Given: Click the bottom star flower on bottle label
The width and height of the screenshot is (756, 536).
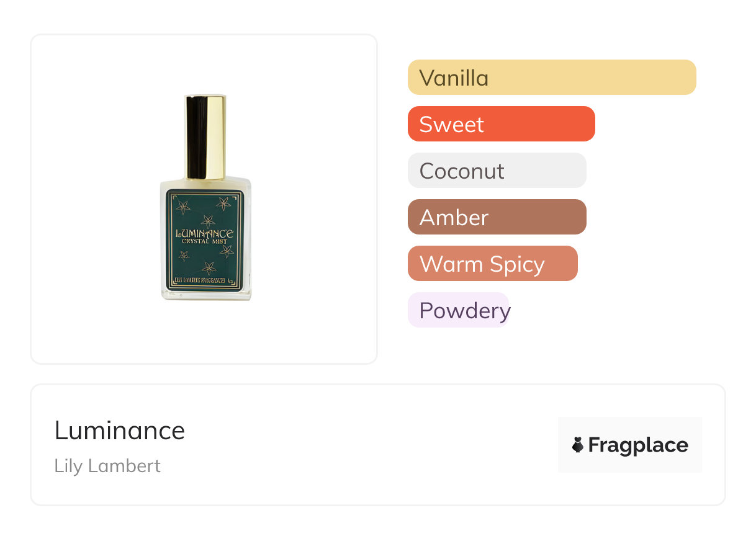Looking at the screenshot, I should coord(210,267).
